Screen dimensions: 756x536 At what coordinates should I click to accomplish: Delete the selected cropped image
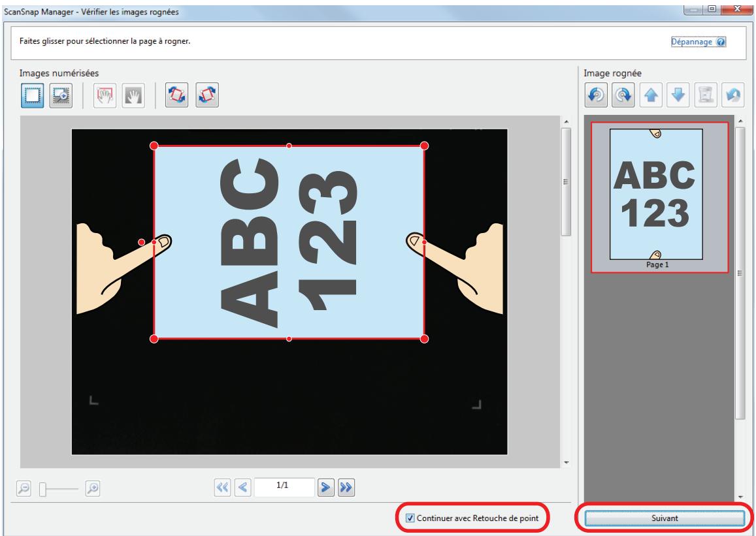coord(706,95)
